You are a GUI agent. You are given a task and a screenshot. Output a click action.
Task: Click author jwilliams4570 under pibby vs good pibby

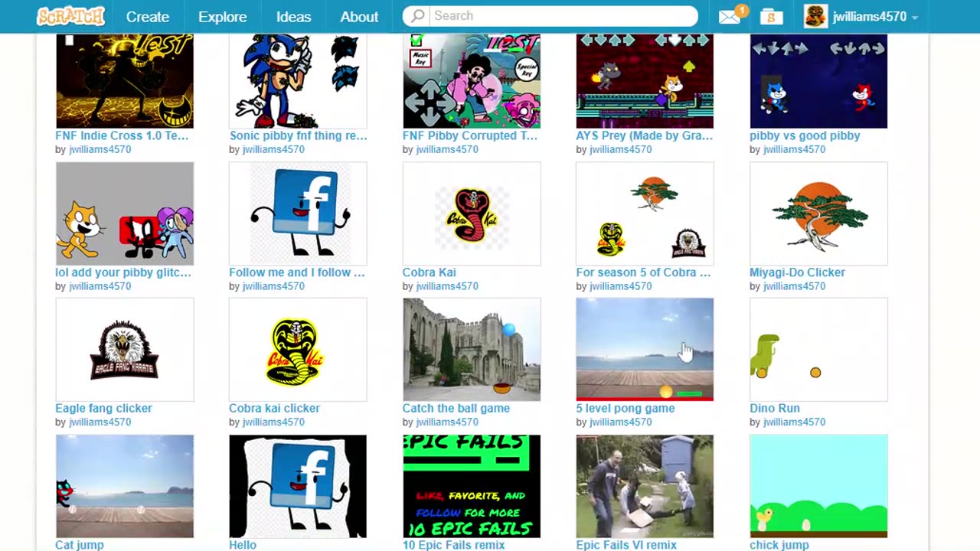794,150
